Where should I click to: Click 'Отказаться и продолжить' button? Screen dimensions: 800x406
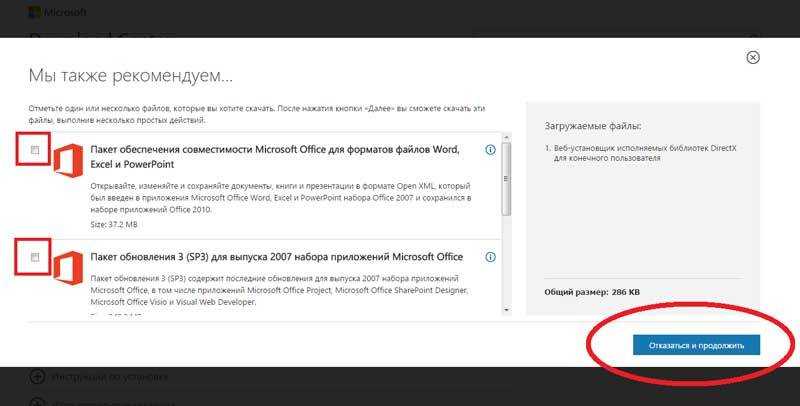pyautogui.click(x=696, y=345)
